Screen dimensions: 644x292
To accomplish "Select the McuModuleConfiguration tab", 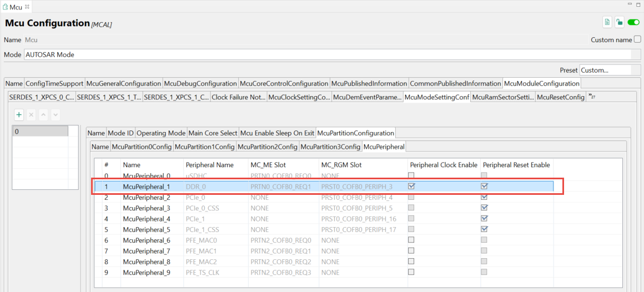I will 541,83.
